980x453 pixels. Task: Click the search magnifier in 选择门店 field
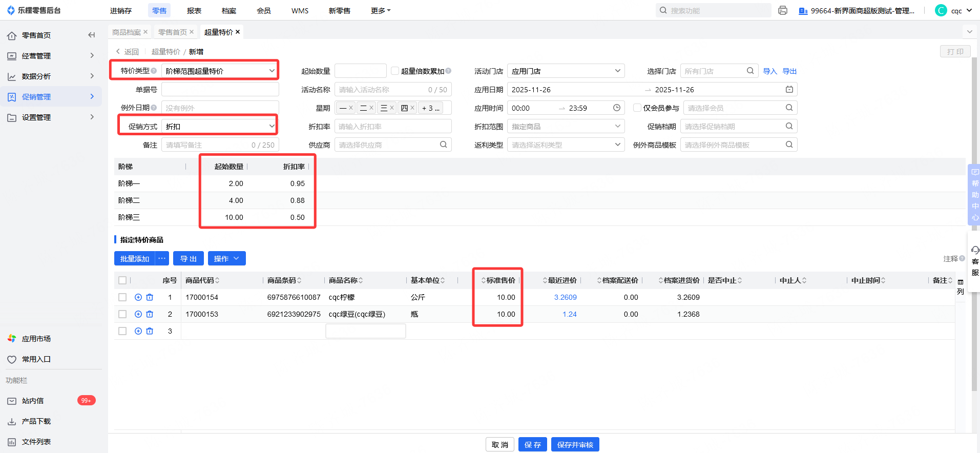(750, 71)
